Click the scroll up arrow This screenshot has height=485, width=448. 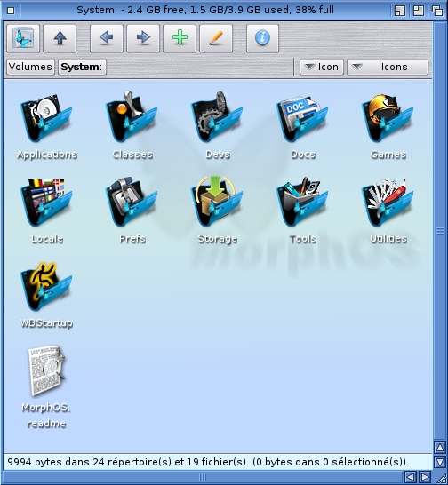440,448
